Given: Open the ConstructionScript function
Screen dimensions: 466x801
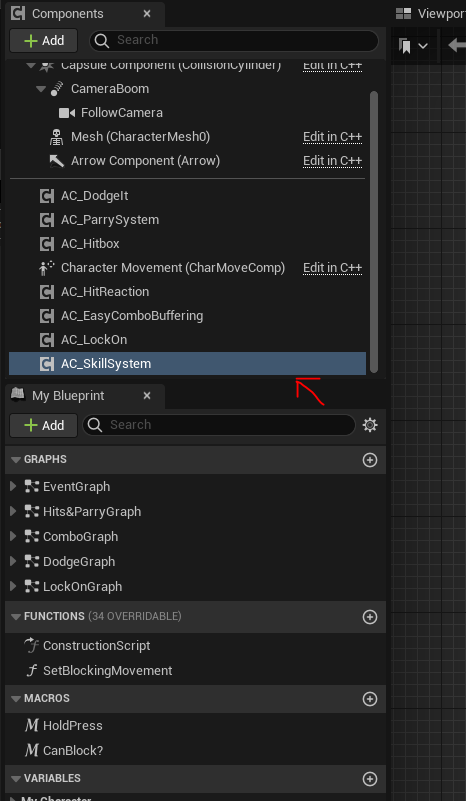Looking at the screenshot, I should [97, 646].
